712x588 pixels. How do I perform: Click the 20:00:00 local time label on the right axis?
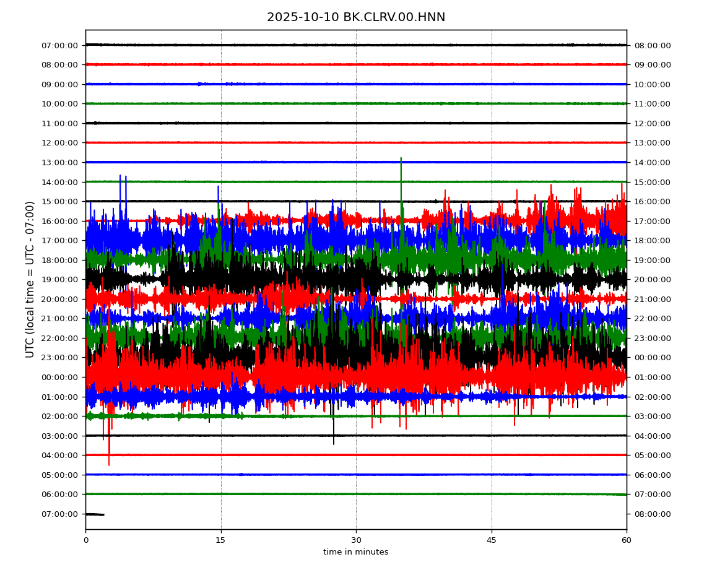[x=652, y=280]
